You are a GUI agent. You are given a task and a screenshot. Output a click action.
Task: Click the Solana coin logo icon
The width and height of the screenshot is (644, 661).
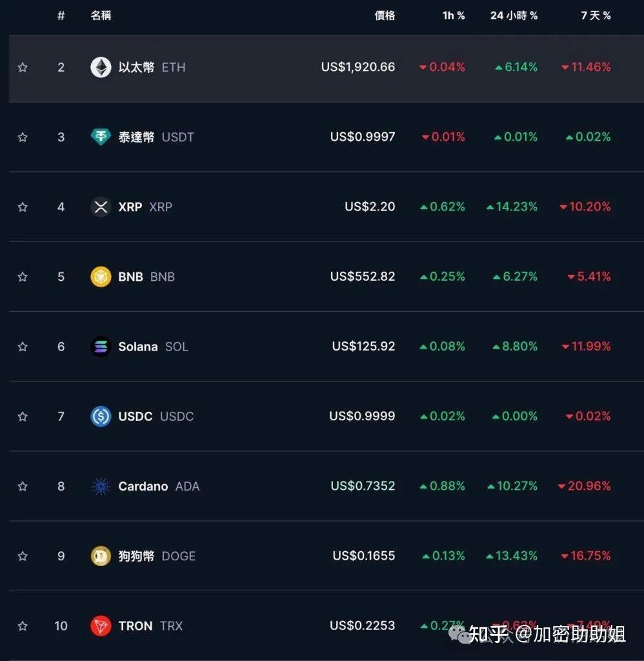pyautogui.click(x=101, y=347)
